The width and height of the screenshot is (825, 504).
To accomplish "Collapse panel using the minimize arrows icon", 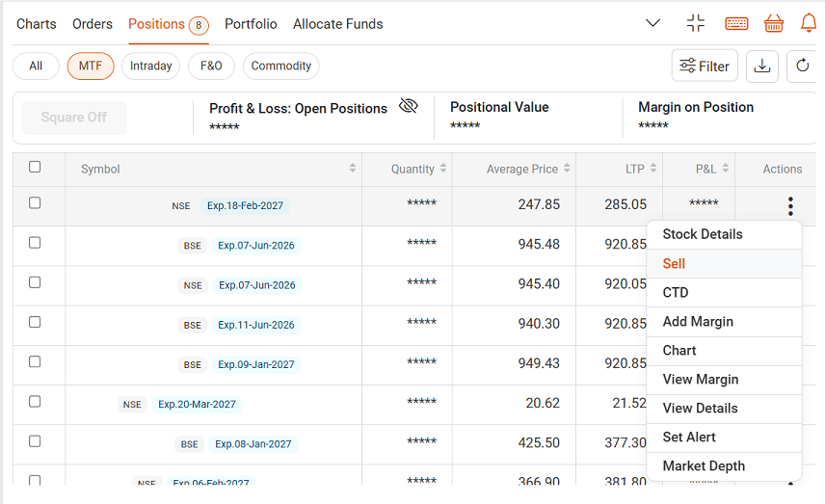I will [x=696, y=23].
